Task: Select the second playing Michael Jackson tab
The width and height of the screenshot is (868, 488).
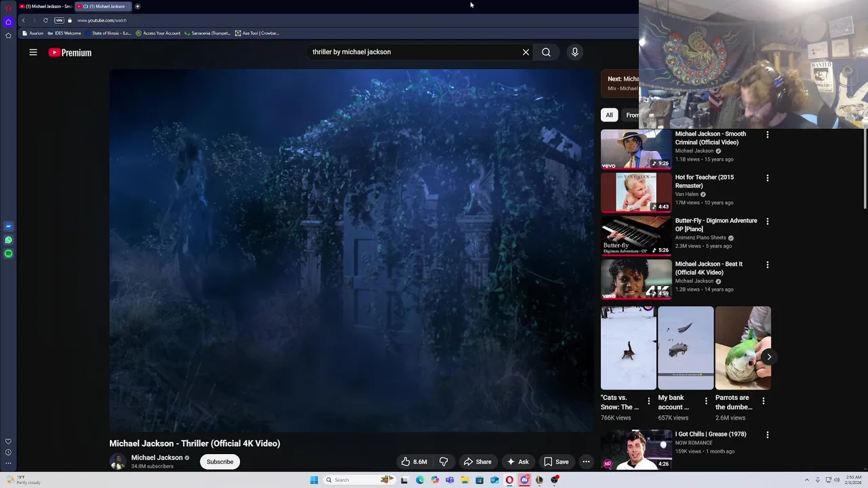Action: 103,6
